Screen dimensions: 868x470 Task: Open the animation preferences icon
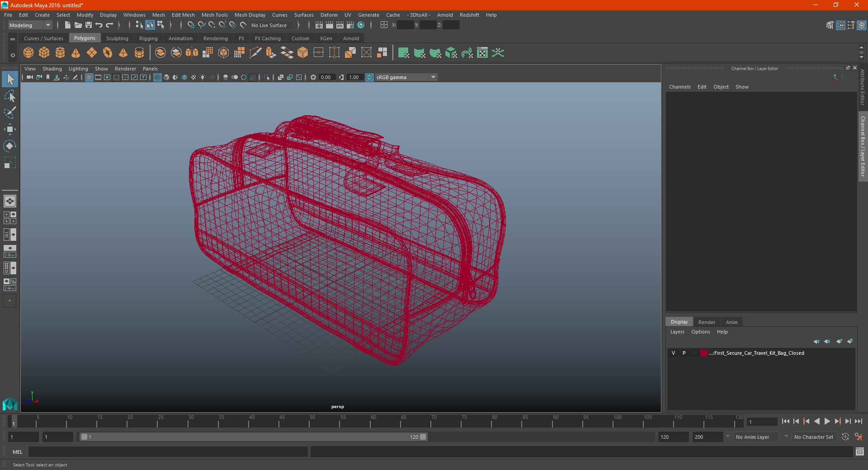(859, 437)
